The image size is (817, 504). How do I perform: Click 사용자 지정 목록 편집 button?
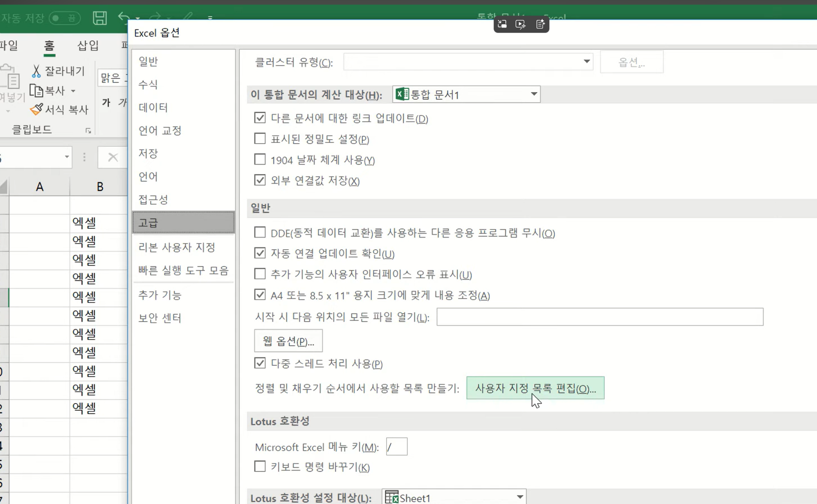535,388
